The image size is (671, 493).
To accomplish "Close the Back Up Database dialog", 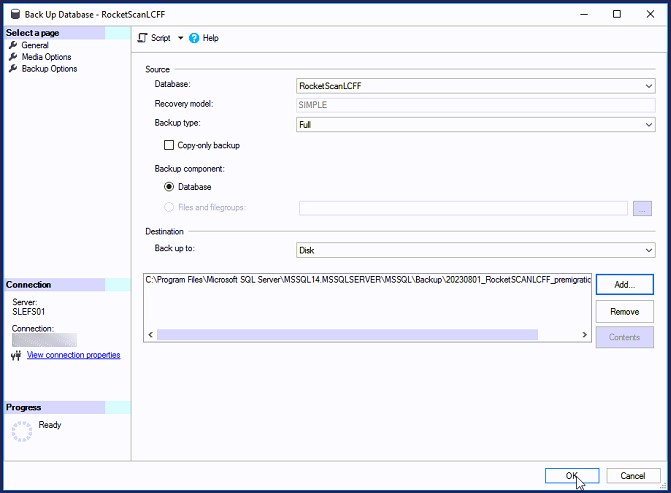I will pos(650,14).
